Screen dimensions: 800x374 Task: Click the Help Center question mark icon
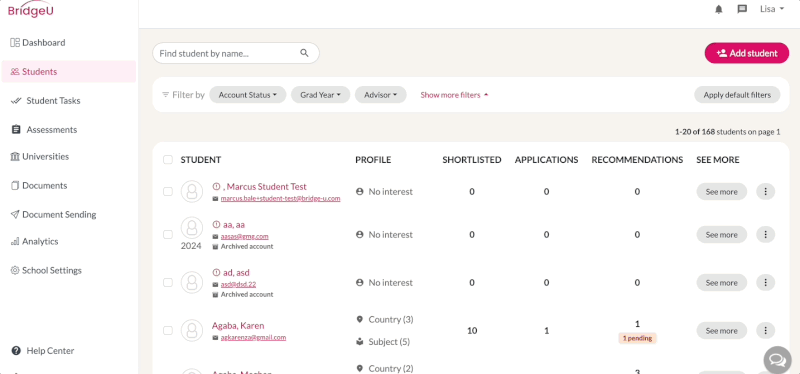pyautogui.click(x=16, y=351)
